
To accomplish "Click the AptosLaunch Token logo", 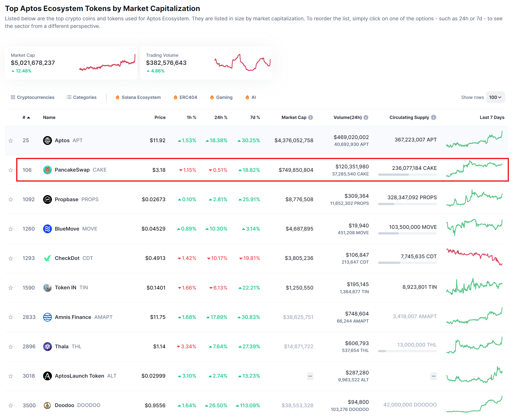I will 47,376.
